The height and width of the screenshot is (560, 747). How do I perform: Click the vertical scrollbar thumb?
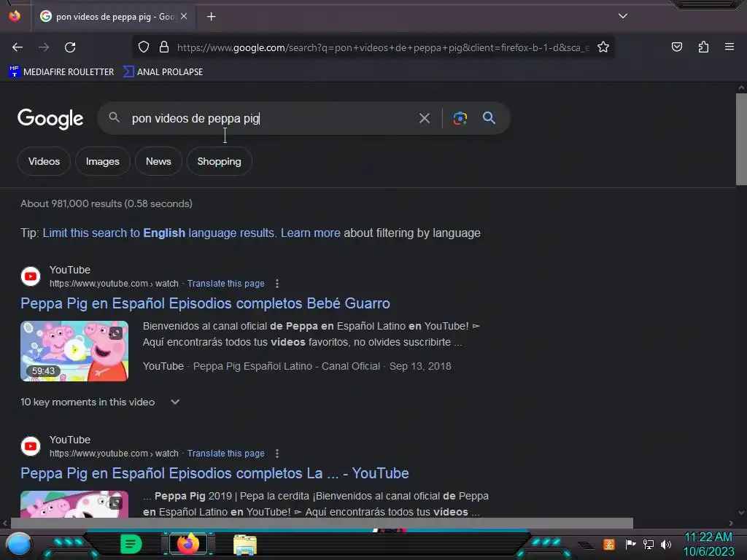(741, 139)
